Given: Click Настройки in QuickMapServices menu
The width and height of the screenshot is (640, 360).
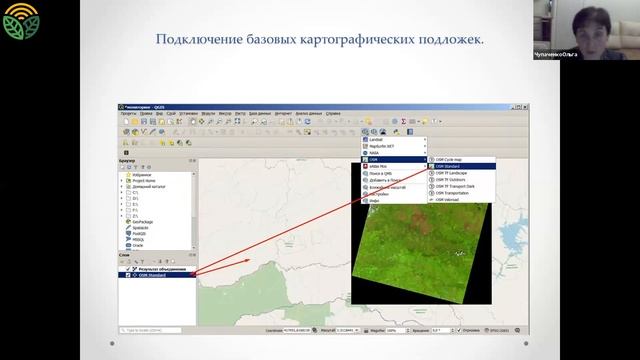Looking at the screenshot, I should 394,194.
